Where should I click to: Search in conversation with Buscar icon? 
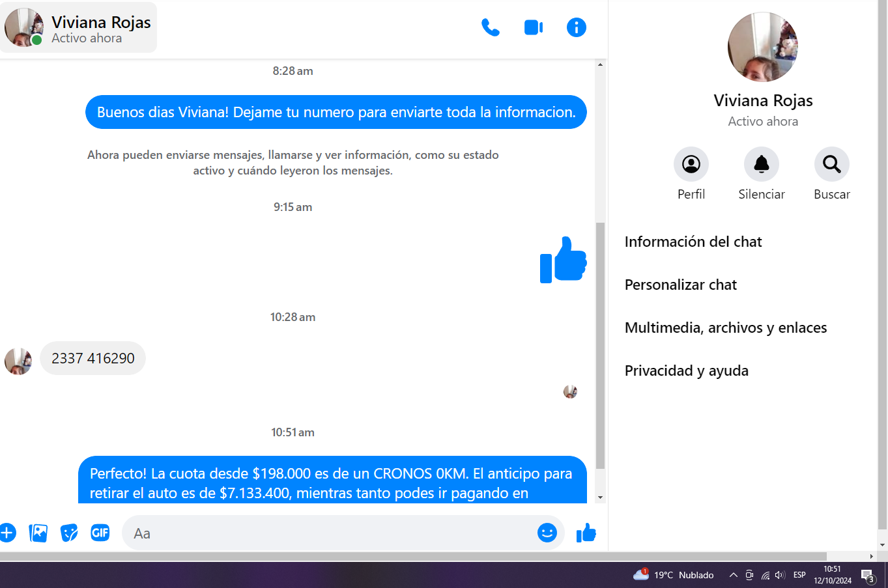click(x=831, y=164)
